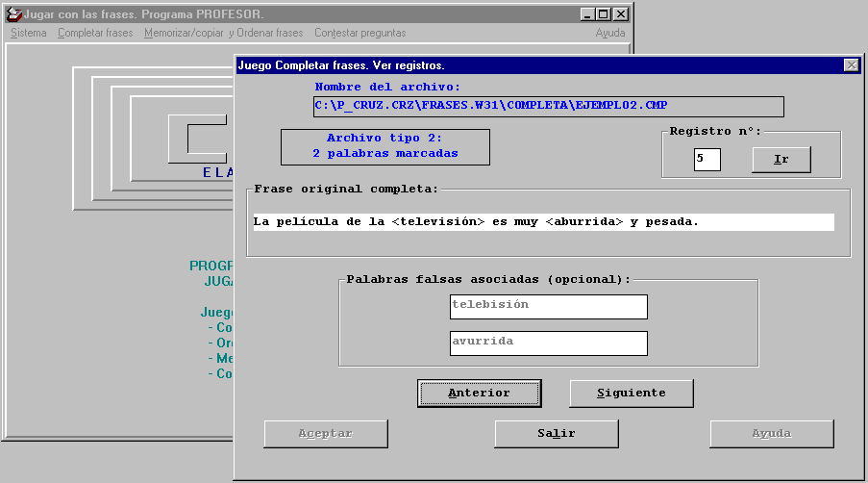
Task: Open the Completar frases menu
Action: coord(95,33)
